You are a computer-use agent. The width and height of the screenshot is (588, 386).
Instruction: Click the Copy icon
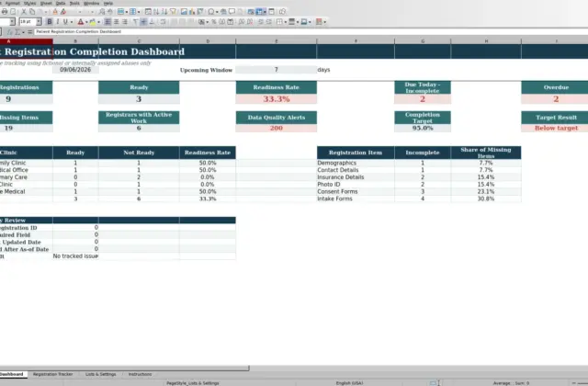pos(32,12)
